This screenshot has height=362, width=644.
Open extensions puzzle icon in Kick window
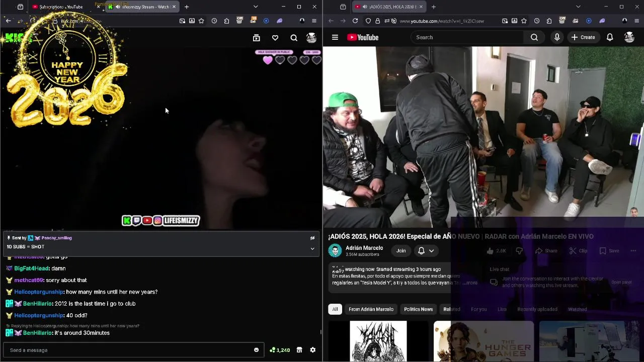tap(226, 21)
